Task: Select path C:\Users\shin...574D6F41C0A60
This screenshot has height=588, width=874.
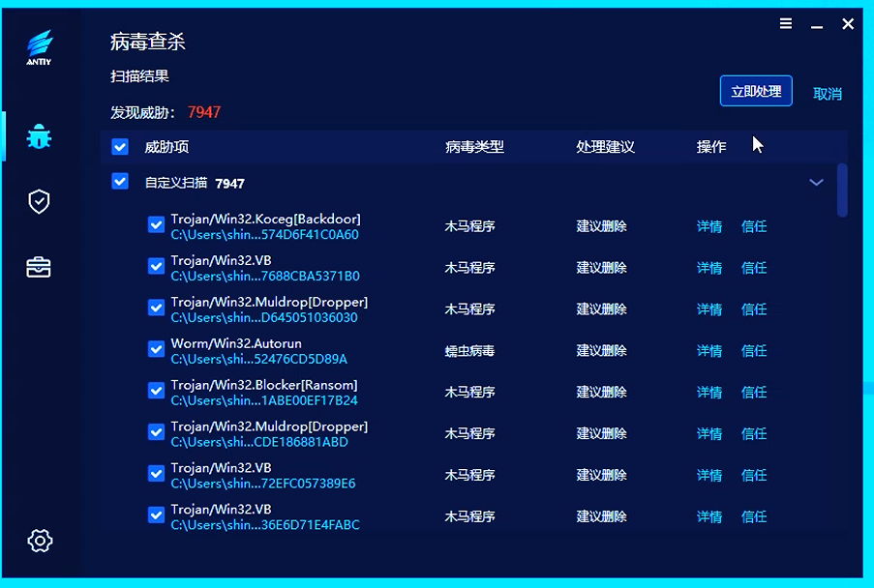Action: point(265,234)
